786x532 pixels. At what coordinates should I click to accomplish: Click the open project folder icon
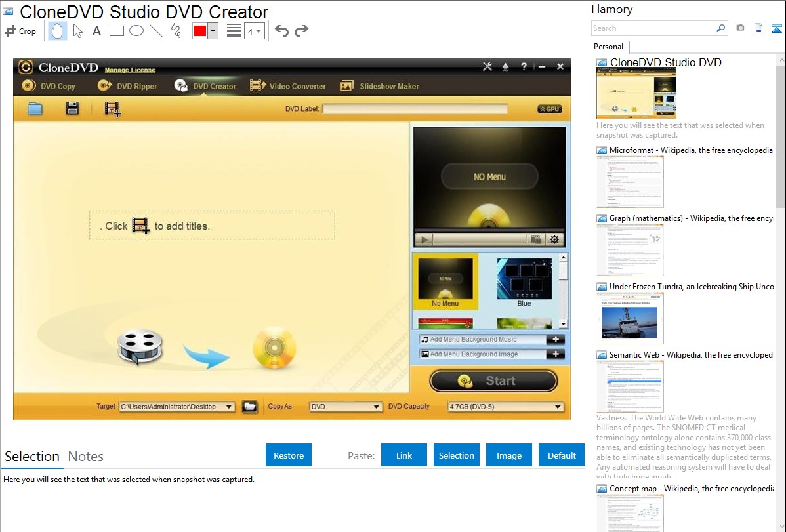coord(35,108)
